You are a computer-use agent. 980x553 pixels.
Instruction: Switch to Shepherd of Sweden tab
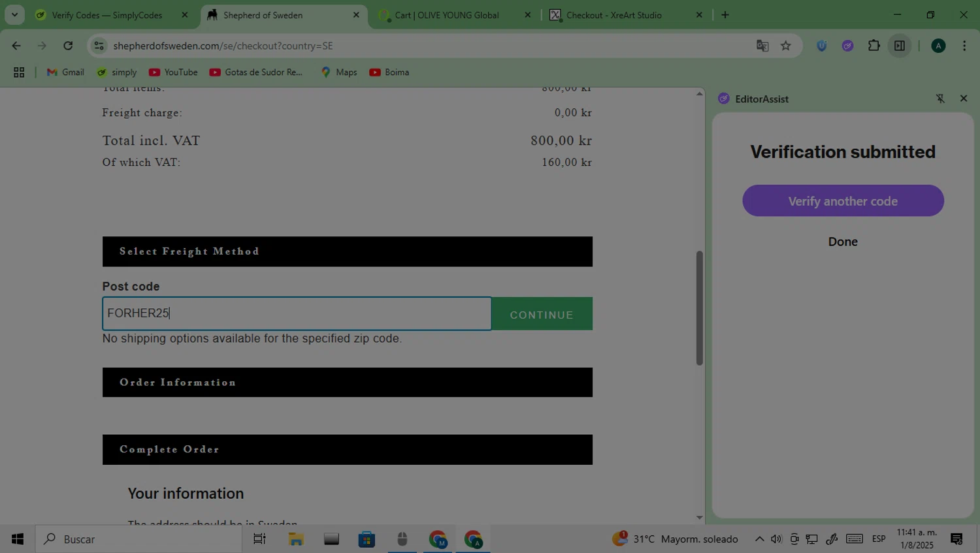263,15
